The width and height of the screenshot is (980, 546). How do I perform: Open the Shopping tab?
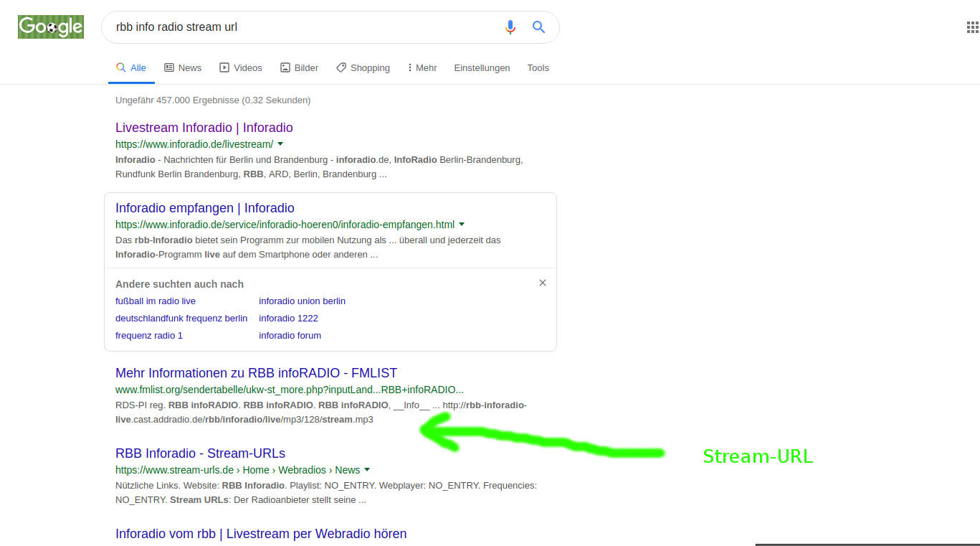click(x=363, y=67)
